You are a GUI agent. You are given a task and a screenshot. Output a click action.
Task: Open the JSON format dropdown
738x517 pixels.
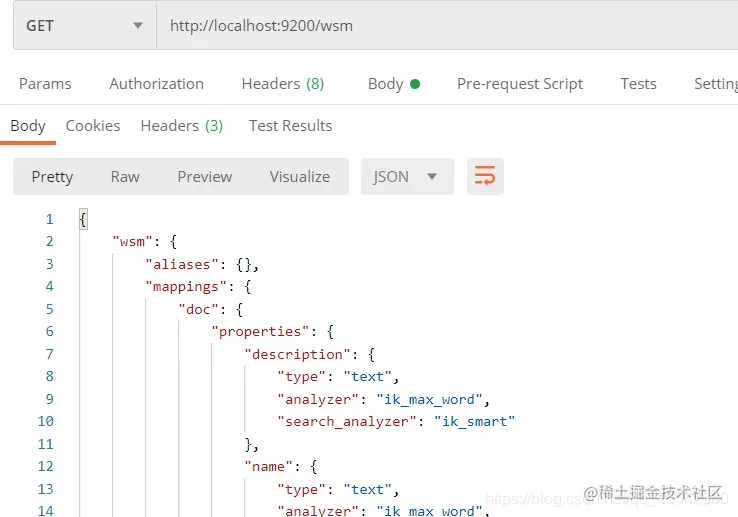[407, 177]
